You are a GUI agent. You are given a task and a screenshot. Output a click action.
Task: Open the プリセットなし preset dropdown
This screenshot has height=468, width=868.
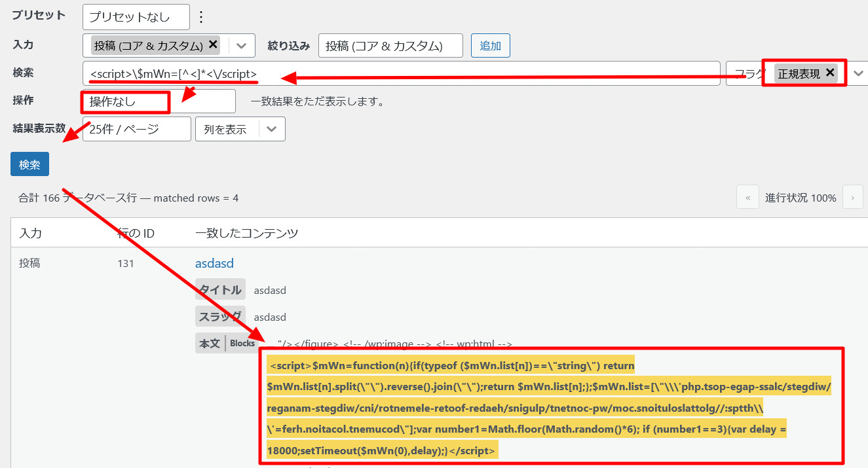coord(136,17)
